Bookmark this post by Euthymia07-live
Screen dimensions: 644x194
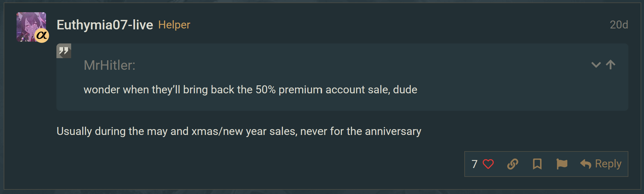tap(537, 164)
